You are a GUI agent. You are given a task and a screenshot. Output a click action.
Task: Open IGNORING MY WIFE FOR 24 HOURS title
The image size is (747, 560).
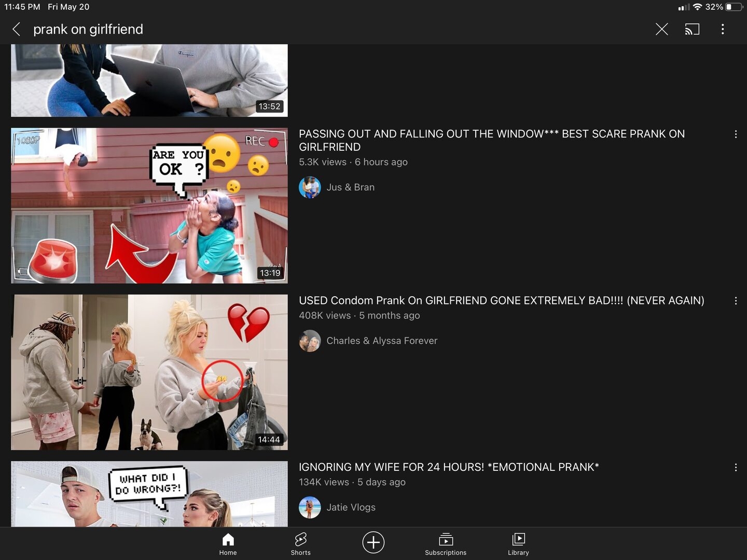pos(449,467)
